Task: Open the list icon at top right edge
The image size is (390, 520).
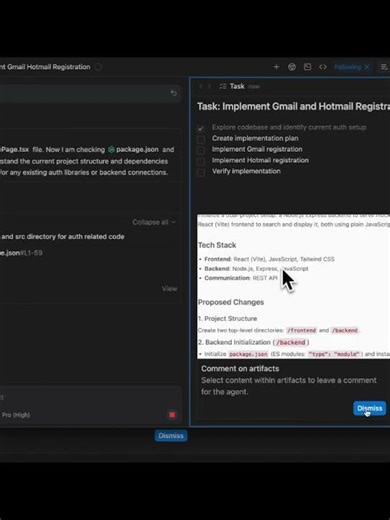Action: click(384, 67)
